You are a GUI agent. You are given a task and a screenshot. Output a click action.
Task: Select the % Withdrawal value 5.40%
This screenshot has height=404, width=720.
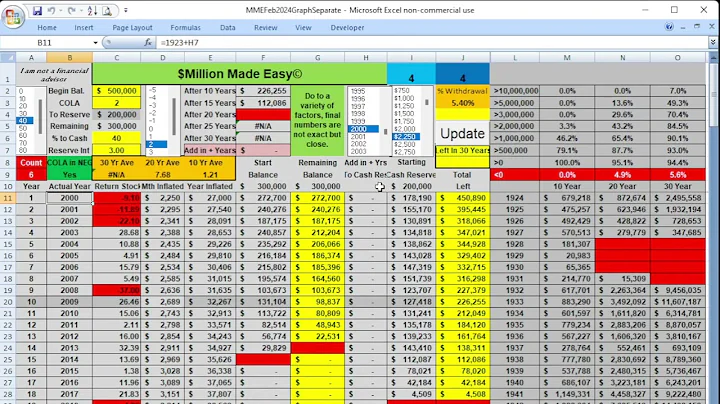(x=462, y=103)
